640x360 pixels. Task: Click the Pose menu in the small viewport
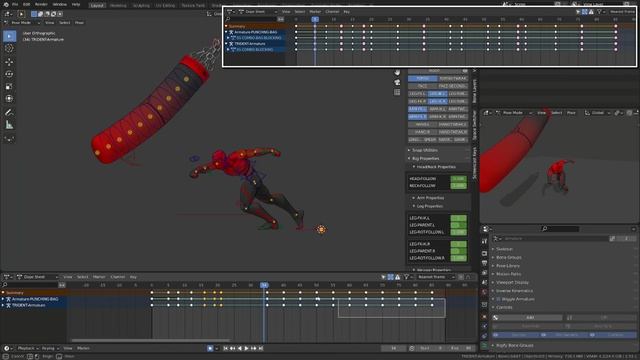click(571, 113)
